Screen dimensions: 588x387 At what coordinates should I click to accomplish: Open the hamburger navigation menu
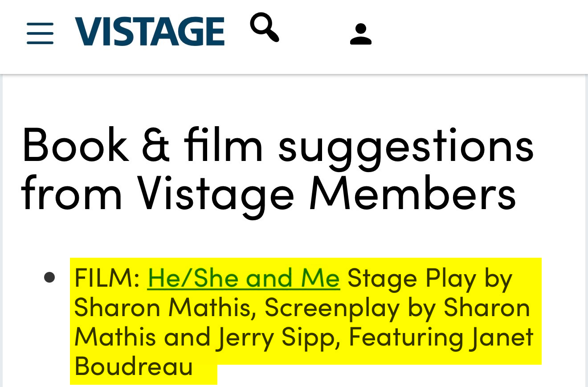tap(40, 33)
